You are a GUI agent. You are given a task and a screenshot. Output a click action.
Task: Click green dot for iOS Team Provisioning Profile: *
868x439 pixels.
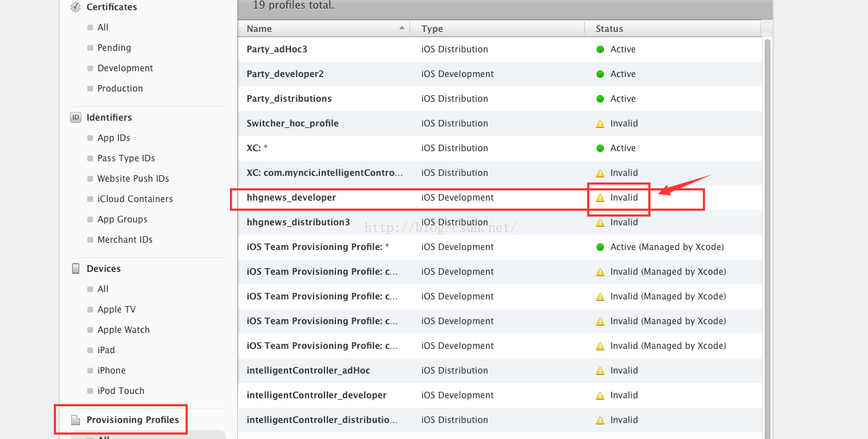tap(600, 247)
